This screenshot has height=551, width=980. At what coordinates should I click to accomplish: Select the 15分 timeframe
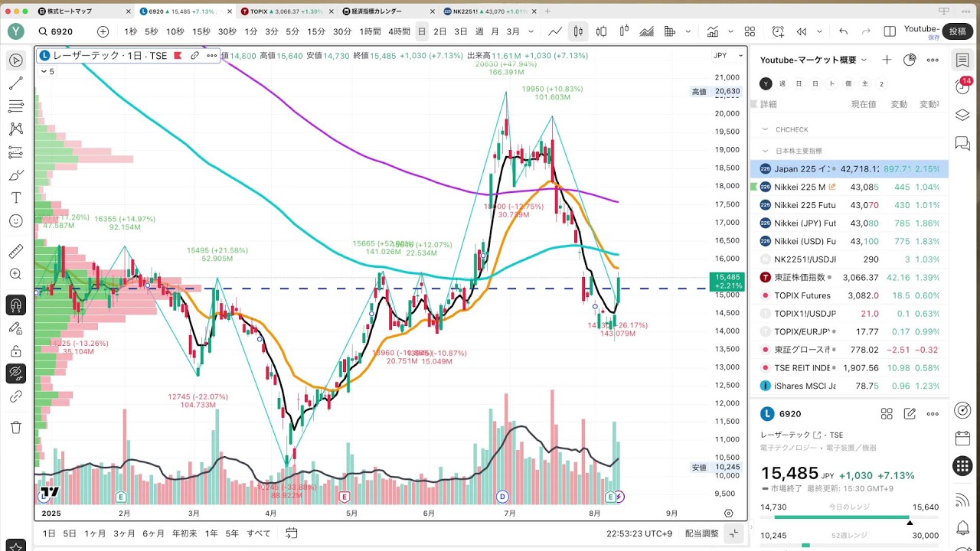[316, 31]
